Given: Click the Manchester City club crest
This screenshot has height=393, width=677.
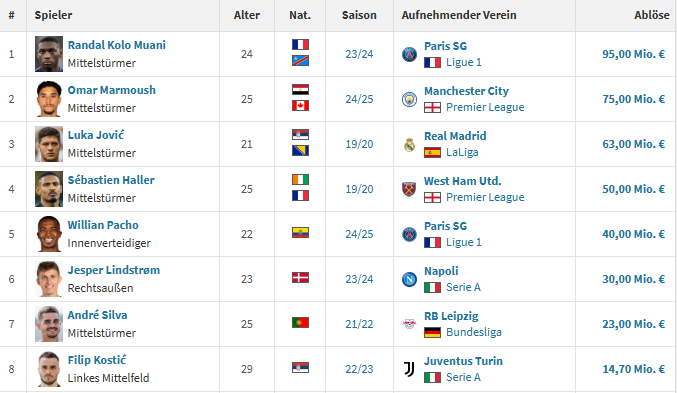Looking at the screenshot, I should click(409, 99).
